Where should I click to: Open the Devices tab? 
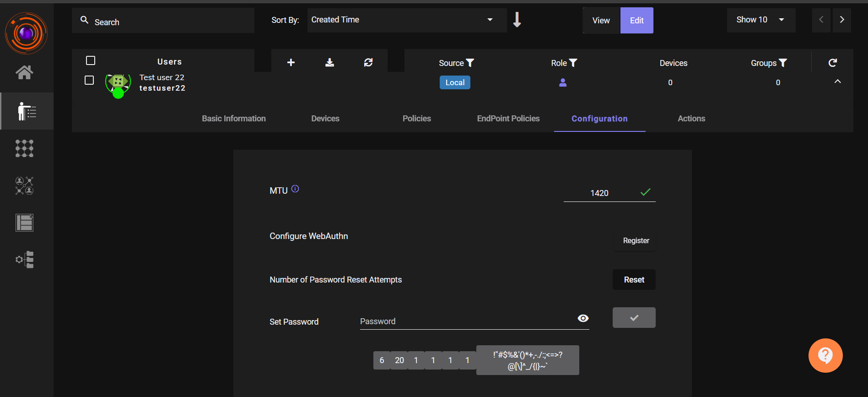pos(325,119)
